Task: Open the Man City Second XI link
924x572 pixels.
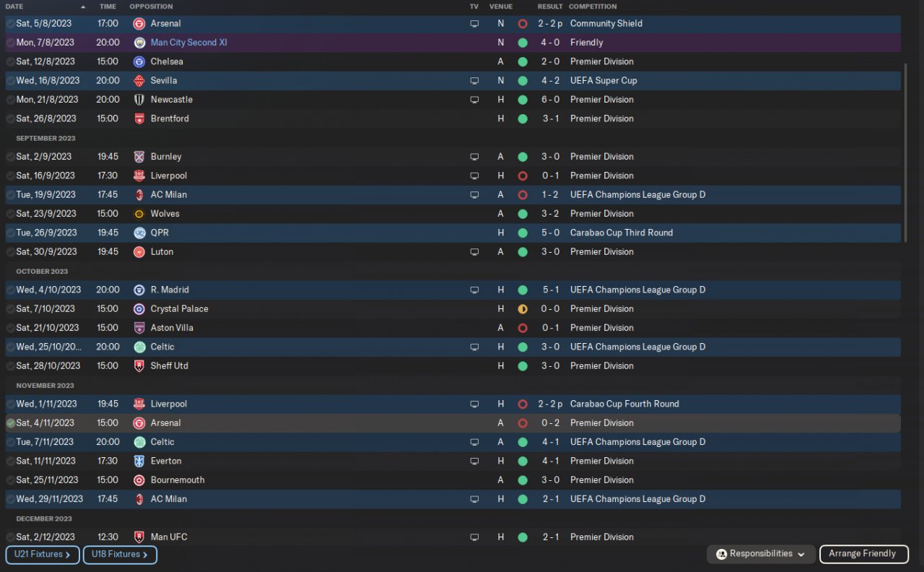Action: tap(188, 43)
